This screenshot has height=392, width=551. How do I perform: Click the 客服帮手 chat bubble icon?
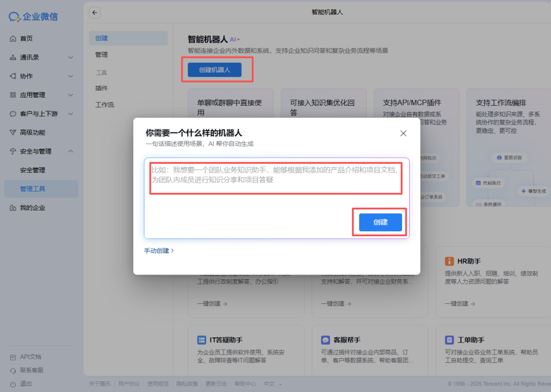(325, 339)
